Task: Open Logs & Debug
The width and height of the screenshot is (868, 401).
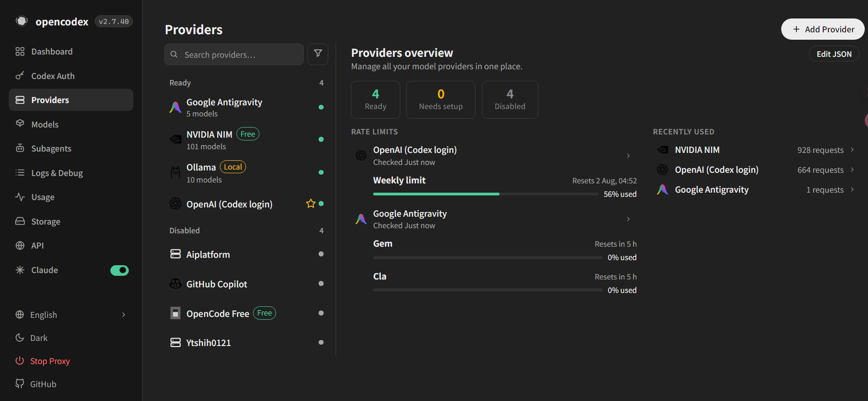Action: pyautogui.click(x=71, y=173)
